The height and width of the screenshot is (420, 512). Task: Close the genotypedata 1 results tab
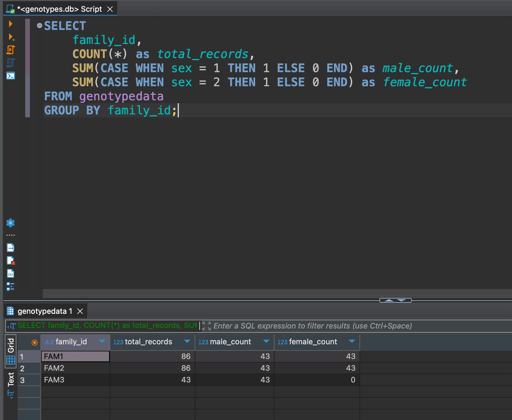coord(80,311)
